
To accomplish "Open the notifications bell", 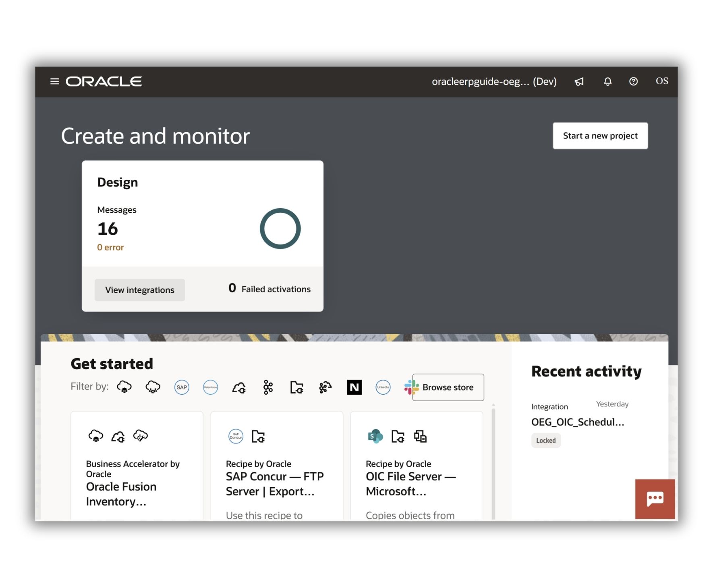I will tap(607, 82).
